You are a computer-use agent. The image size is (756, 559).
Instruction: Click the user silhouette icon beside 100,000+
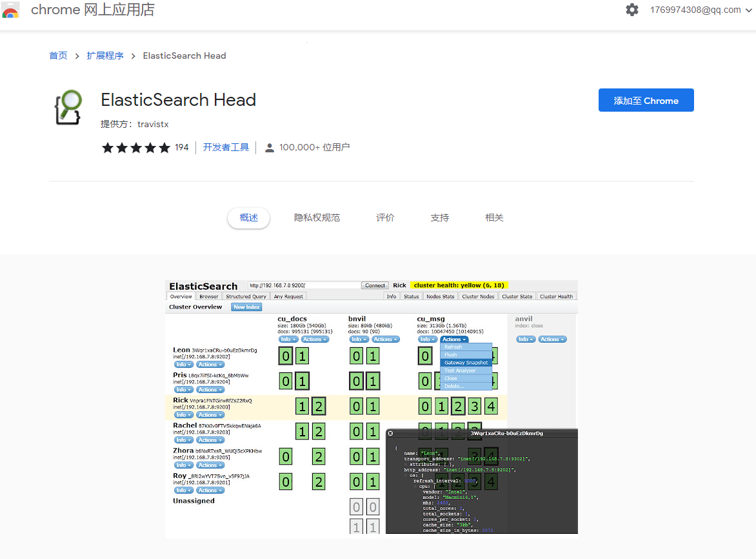pos(270,148)
